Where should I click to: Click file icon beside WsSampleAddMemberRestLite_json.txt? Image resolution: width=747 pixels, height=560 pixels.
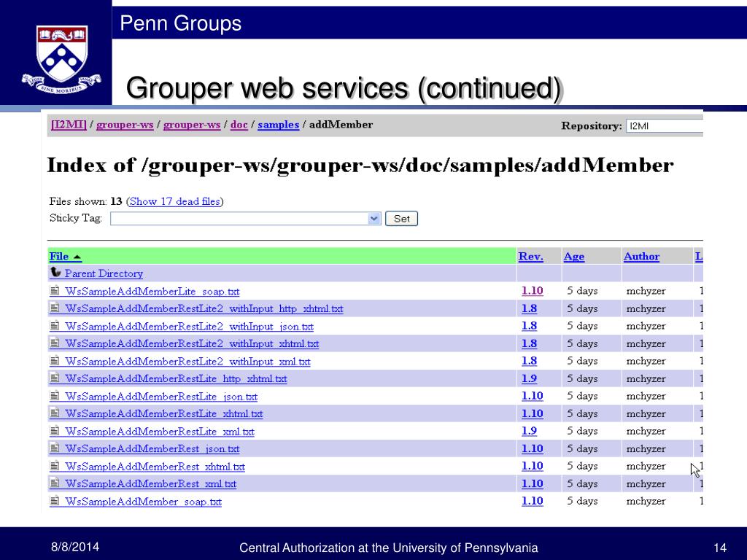(x=55, y=395)
